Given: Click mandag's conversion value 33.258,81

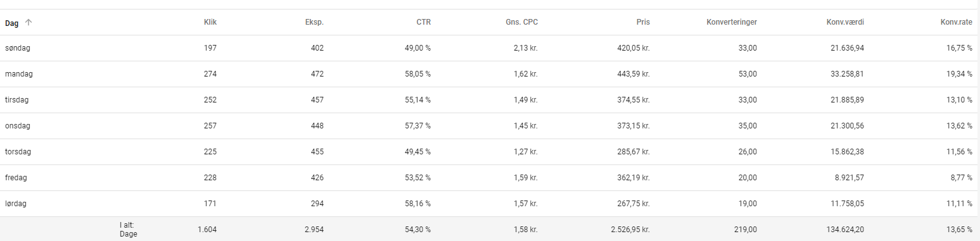Looking at the screenshot, I should pos(844,74).
